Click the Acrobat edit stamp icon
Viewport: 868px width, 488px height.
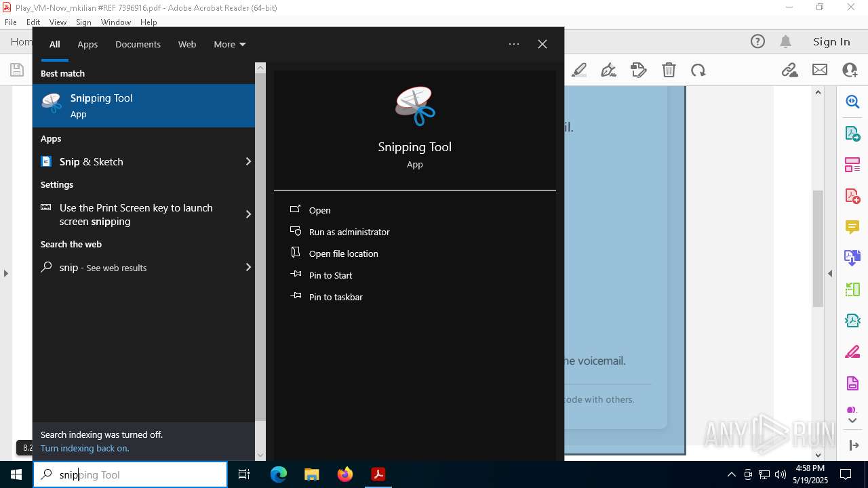pyautogui.click(x=638, y=70)
